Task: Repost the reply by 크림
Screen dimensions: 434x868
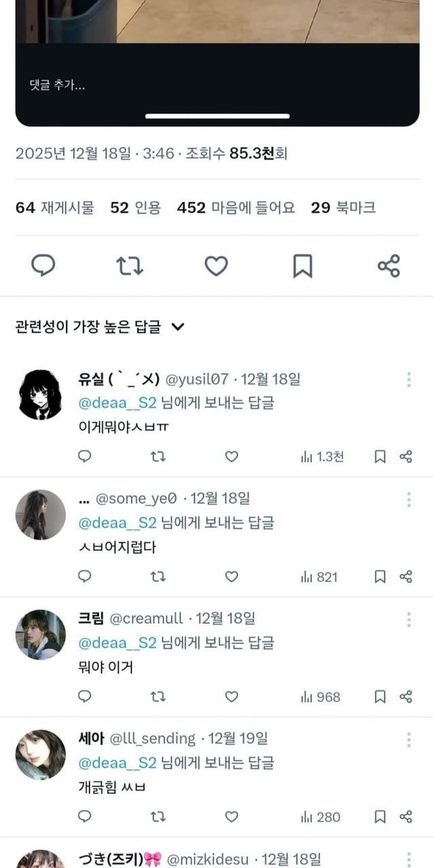Action: pyautogui.click(x=158, y=697)
